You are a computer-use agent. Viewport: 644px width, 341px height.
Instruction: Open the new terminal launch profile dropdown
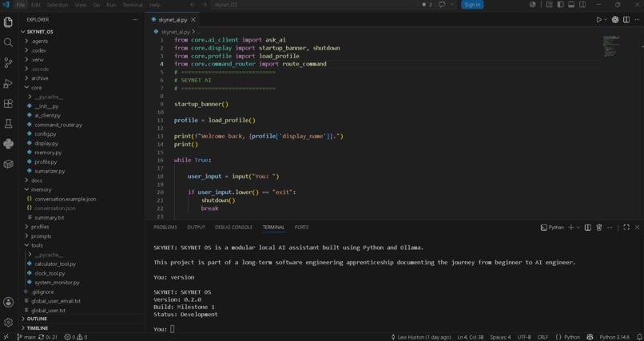point(578,228)
